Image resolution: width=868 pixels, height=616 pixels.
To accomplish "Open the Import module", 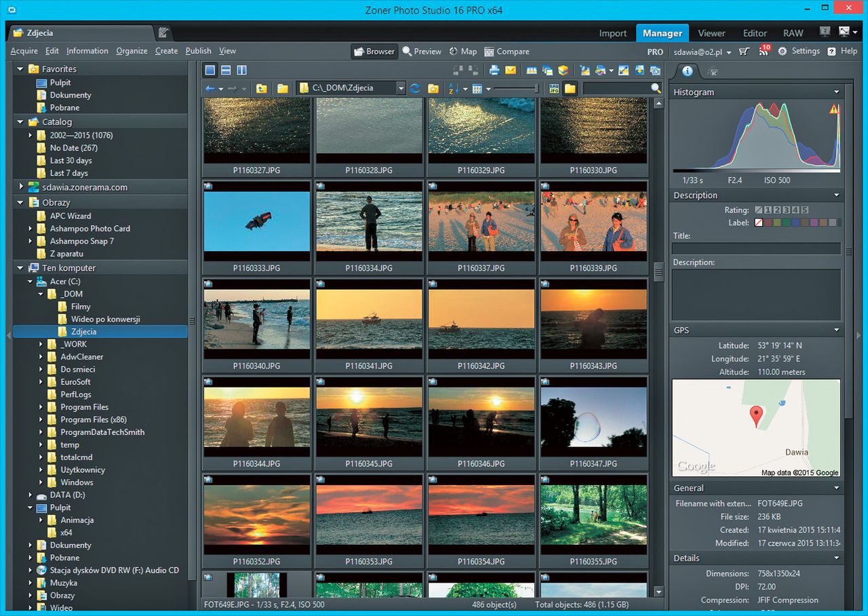I will pyautogui.click(x=613, y=33).
